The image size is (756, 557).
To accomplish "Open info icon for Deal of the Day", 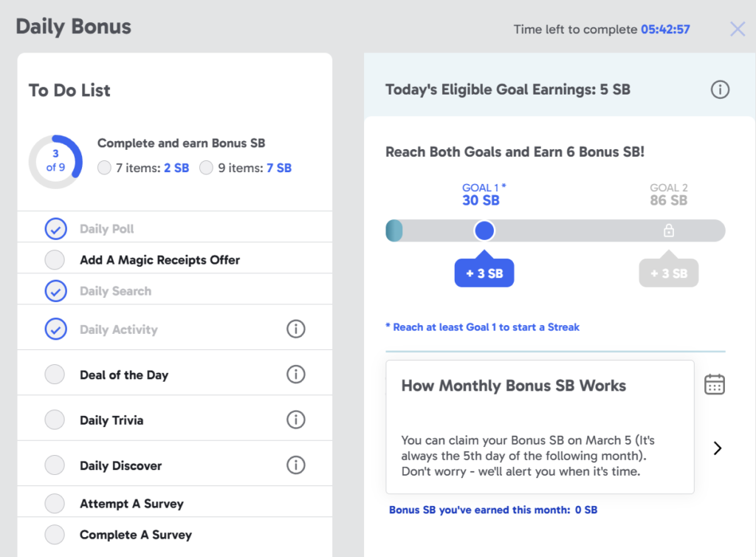I will point(295,375).
